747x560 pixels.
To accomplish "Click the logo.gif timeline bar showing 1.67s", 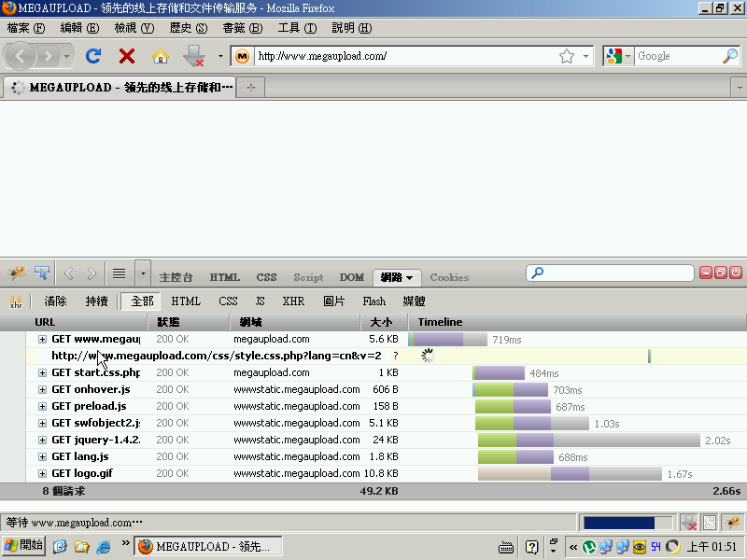I will coord(570,474).
